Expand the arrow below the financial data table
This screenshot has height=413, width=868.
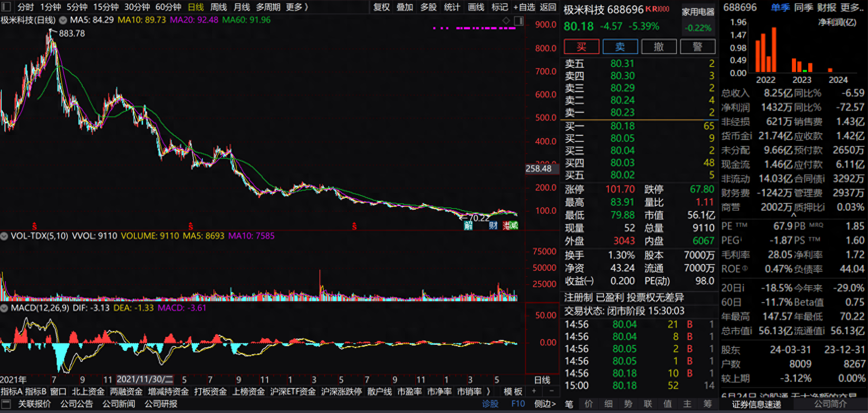pos(793,216)
